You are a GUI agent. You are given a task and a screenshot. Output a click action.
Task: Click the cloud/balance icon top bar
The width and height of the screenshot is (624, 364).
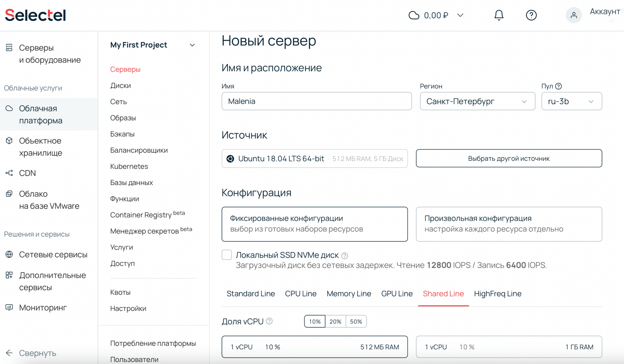[x=412, y=15]
